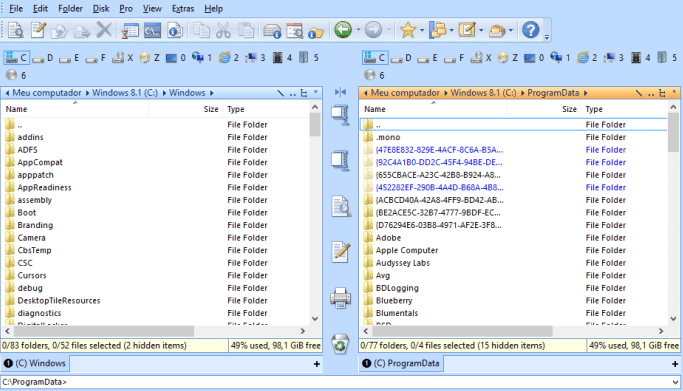Click the file properties info page icon
This screenshot has height=391, width=683.
click(x=175, y=30)
